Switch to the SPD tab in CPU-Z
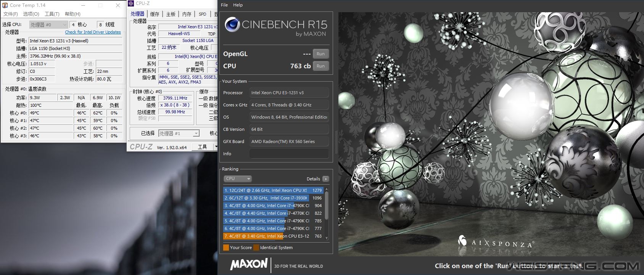 click(x=203, y=14)
